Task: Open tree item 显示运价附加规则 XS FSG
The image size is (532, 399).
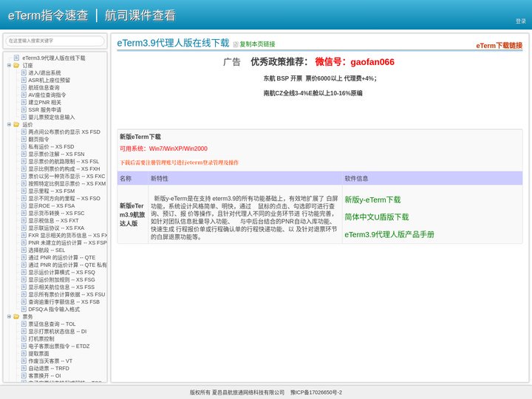Action: [61, 279]
